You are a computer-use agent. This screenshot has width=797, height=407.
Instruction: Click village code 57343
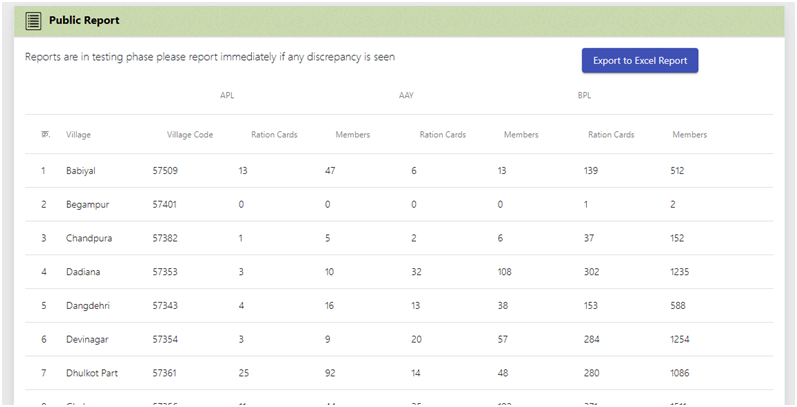[x=165, y=305]
